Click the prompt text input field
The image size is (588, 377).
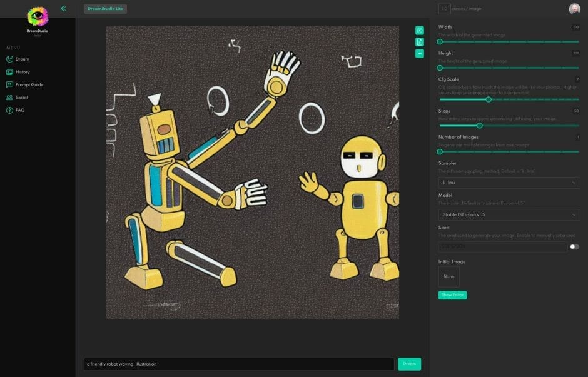click(x=239, y=364)
